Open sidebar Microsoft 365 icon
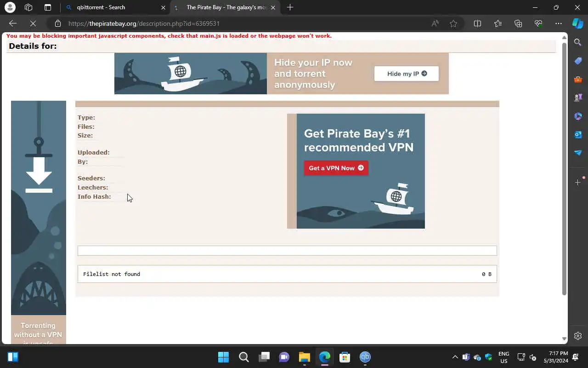 [578, 116]
